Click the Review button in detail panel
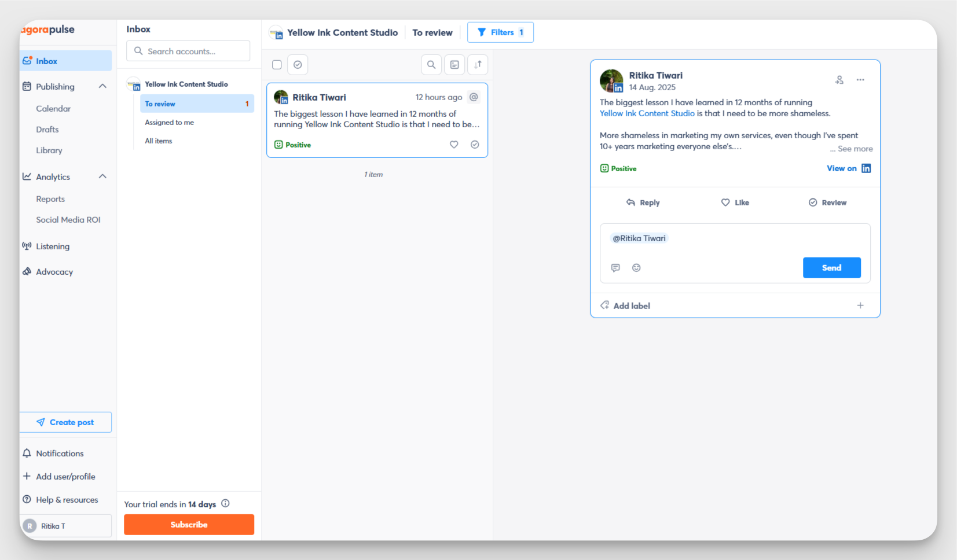The image size is (957, 560). pyautogui.click(x=827, y=202)
